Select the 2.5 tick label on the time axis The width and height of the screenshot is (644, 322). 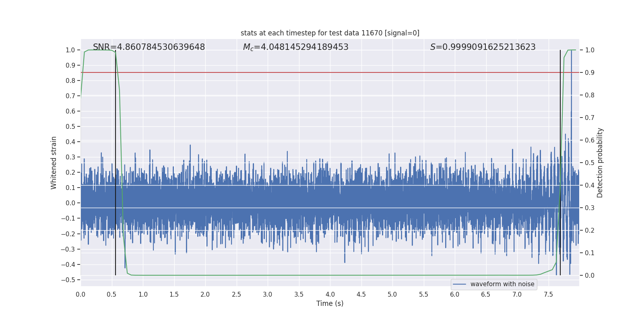[x=236, y=295]
